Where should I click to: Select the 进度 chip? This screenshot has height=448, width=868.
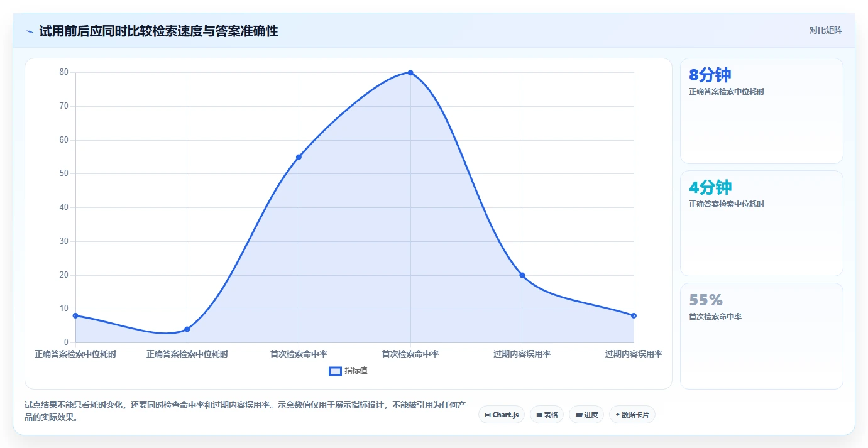click(586, 415)
